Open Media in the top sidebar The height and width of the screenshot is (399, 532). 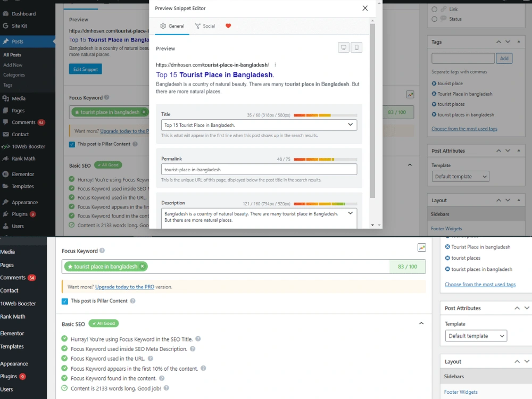click(x=18, y=98)
